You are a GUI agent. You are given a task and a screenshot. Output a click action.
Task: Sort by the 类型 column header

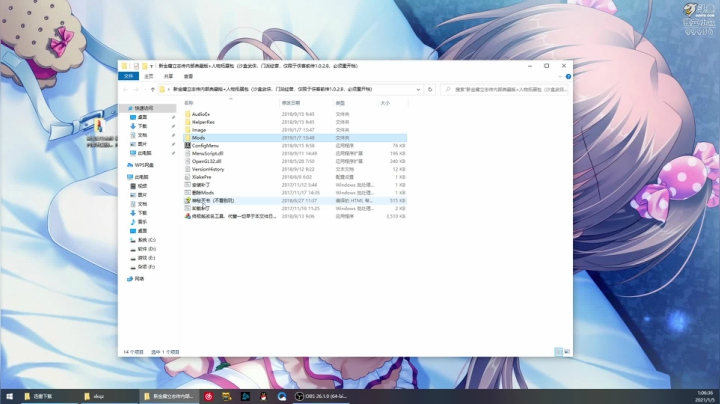[x=340, y=103]
